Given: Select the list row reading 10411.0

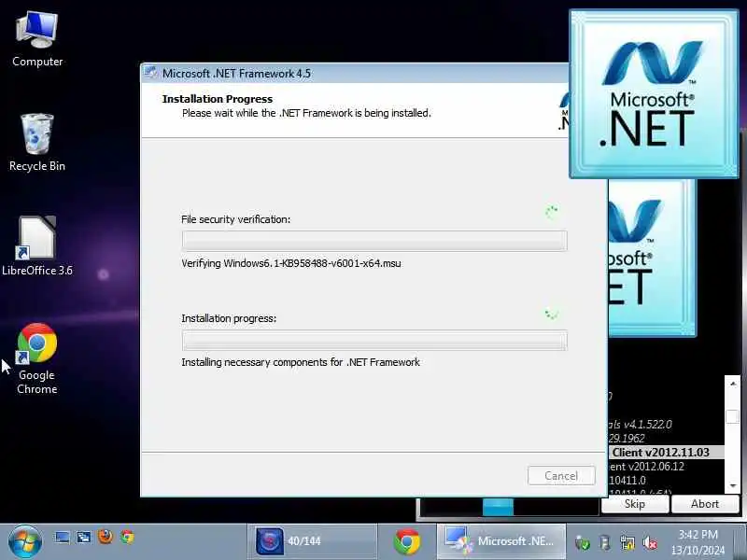Looking at the screenshot, I should 667,481.
